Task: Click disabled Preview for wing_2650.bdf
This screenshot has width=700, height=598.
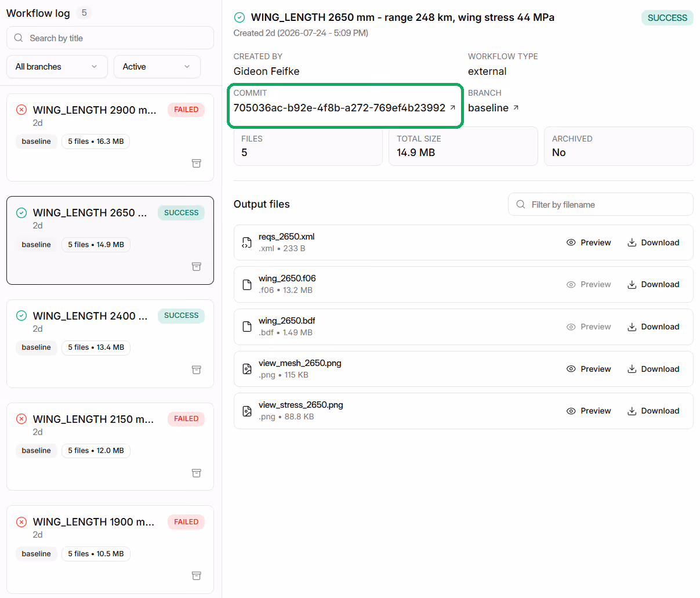Action: coord(589,327)
